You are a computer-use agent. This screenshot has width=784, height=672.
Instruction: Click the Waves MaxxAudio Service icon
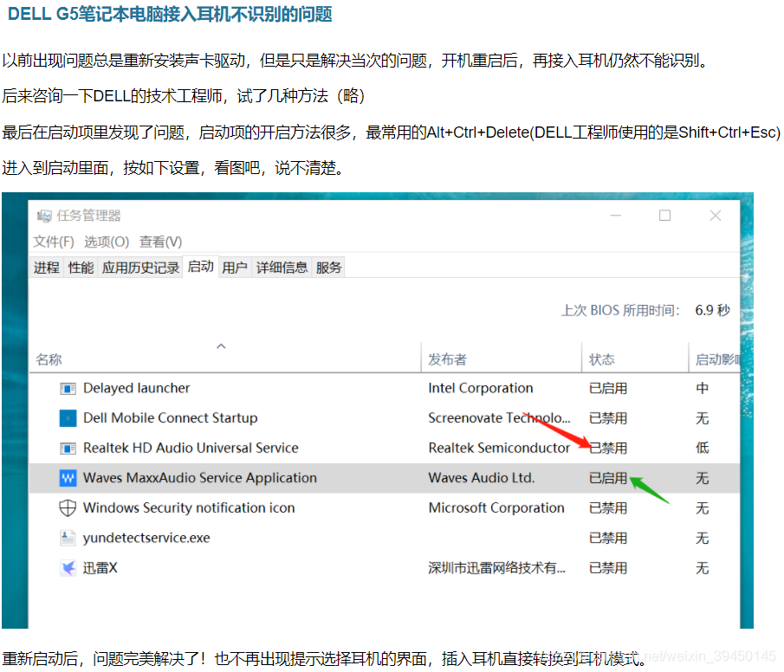coord(68,478)
